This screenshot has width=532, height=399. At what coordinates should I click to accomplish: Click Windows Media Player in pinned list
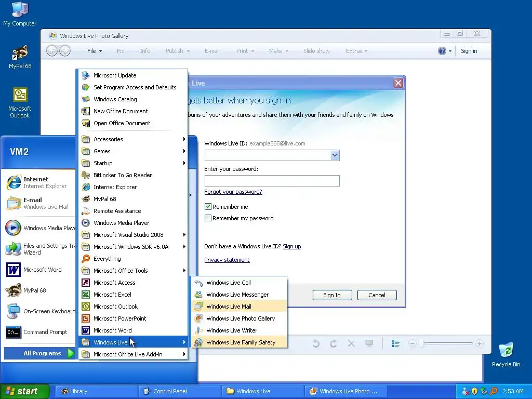[39, 228]
